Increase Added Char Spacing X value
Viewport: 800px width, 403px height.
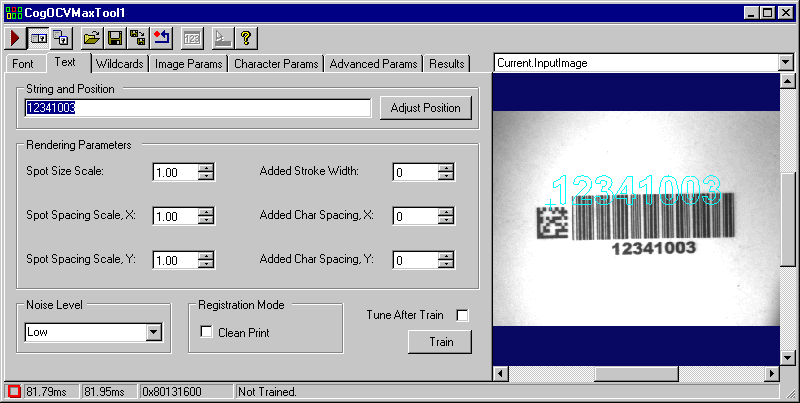(x=446, y=212)
